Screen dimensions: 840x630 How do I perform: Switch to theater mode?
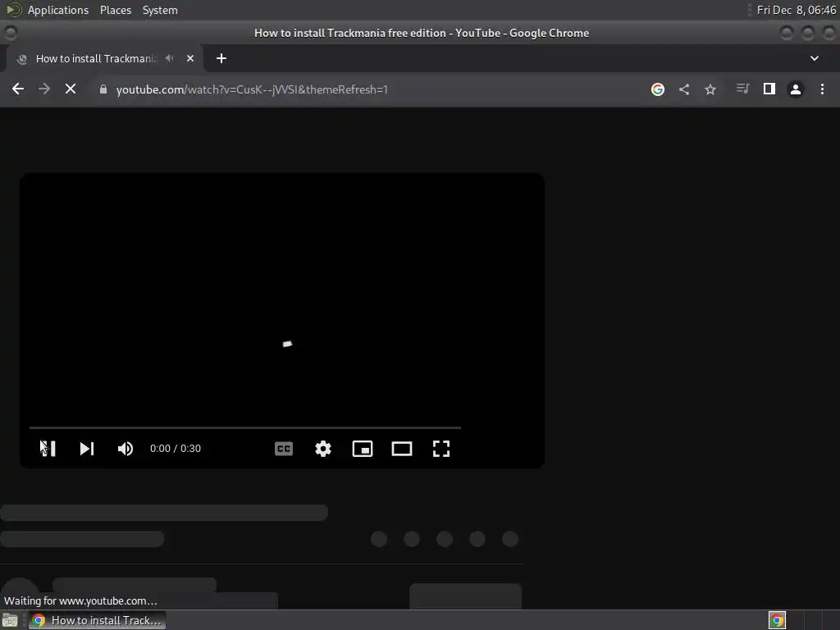coord(402,449)
